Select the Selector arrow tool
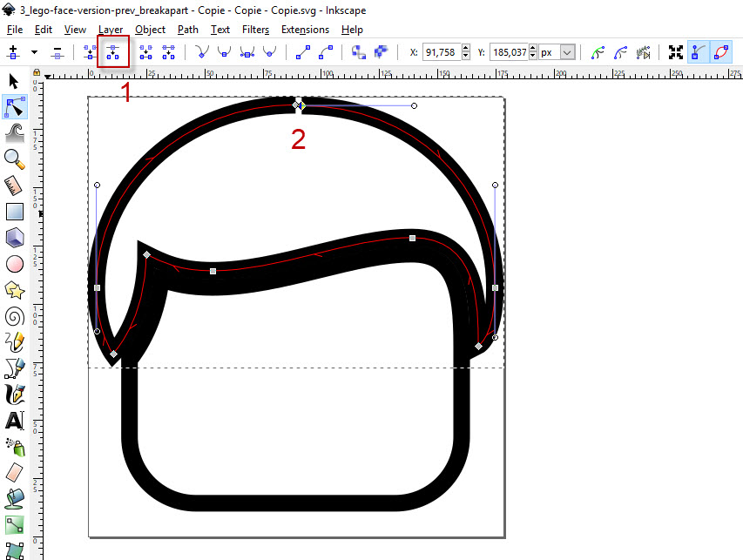This screenshot has height=560, width=743. (x=14, y=82)
